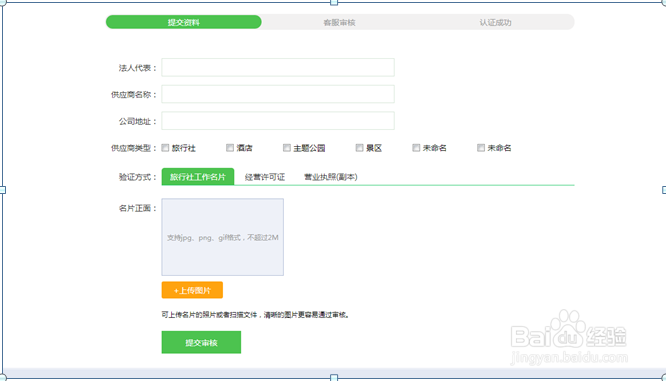Toggle the last 未命名 checkbox
The image size is (666, 381).
(481, 148)
